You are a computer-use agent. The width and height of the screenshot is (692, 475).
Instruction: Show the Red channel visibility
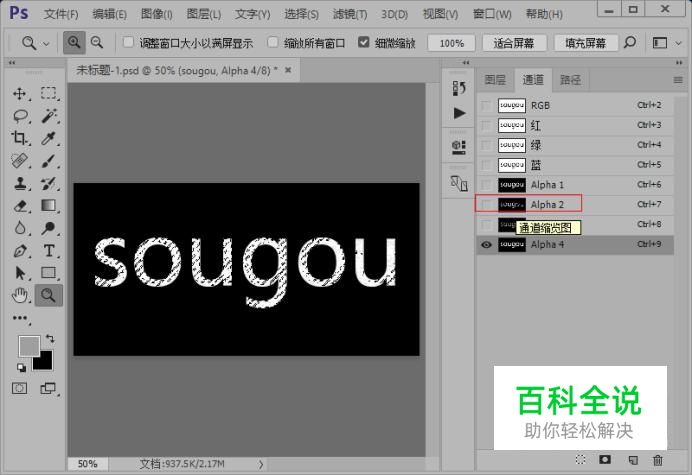click(486, 125)
